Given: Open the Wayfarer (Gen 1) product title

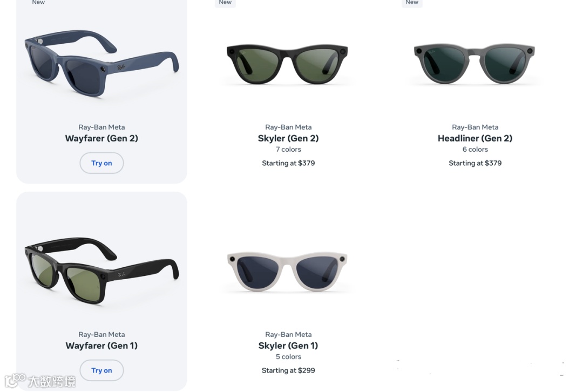Looking at the screenshot, I should [101, 346].
